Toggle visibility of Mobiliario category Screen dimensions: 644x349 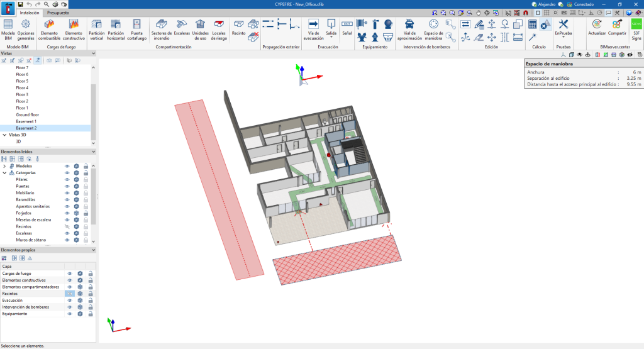(67, 193)
